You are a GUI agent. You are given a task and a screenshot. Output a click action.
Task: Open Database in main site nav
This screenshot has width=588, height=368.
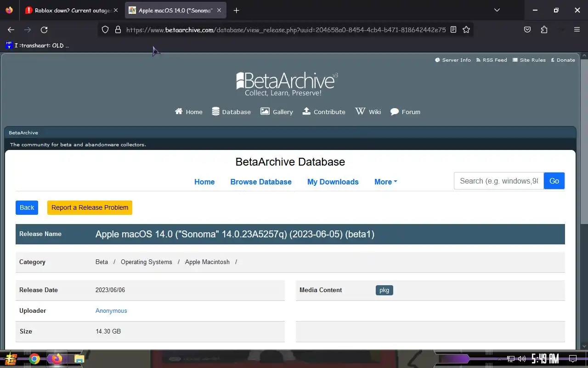[231, 112]
